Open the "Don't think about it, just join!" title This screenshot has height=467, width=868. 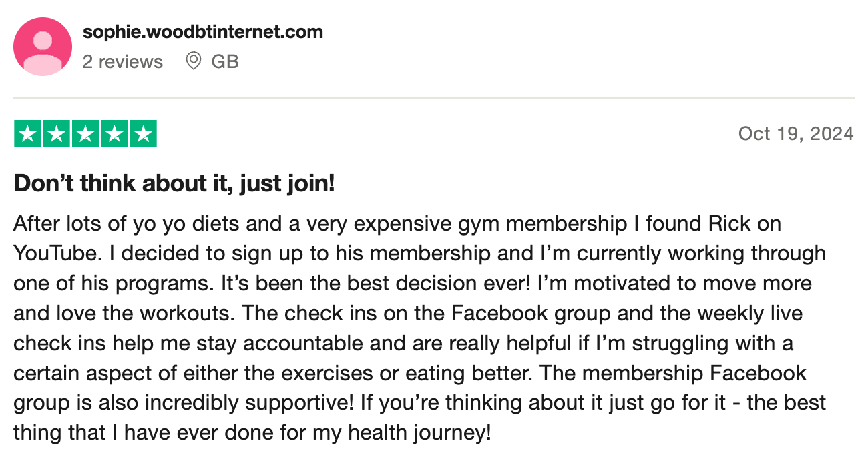tap(174, 183)
